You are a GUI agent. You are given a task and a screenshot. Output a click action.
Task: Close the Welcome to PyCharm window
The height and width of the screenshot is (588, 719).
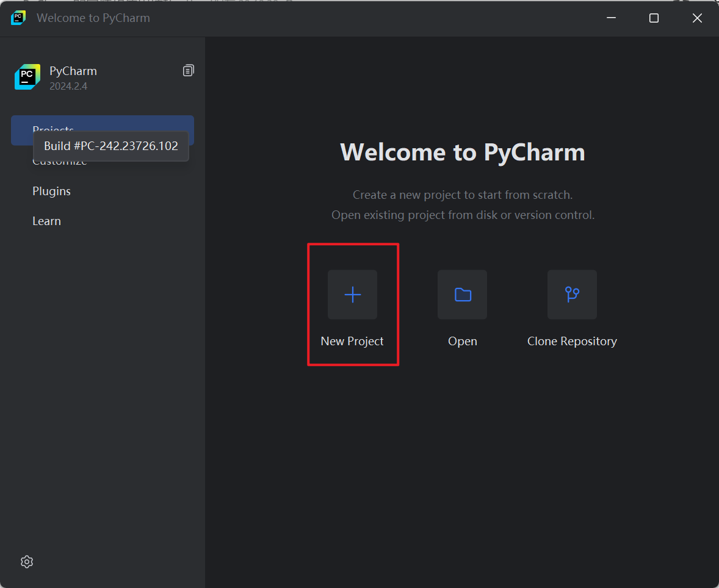click(697, 18)
